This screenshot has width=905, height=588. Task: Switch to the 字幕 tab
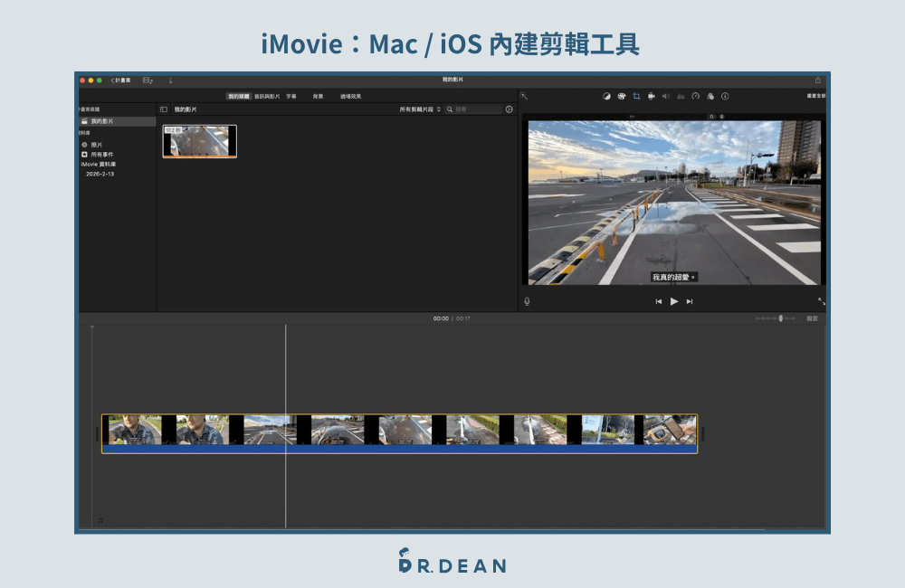tap(291, 97)
